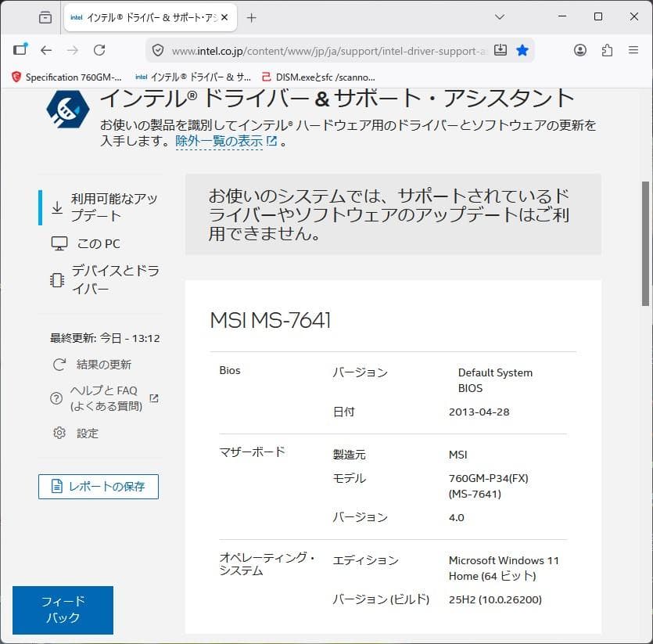This screenshot has width=653, height=644.
Task: Click the Bios row label
Action: pyautogui.click(x=230, y=370)
